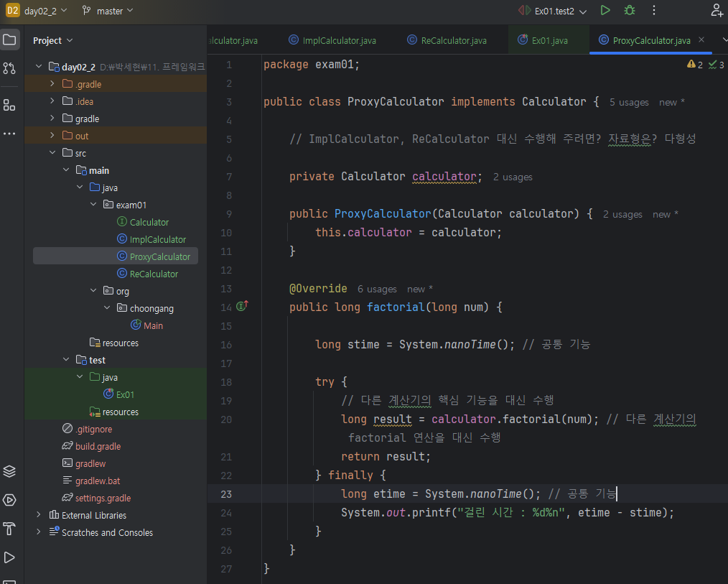The height and width of the screenshot is (584, 728).
Task: Place cursor on 'return result;' line
Action: (386, 457)
